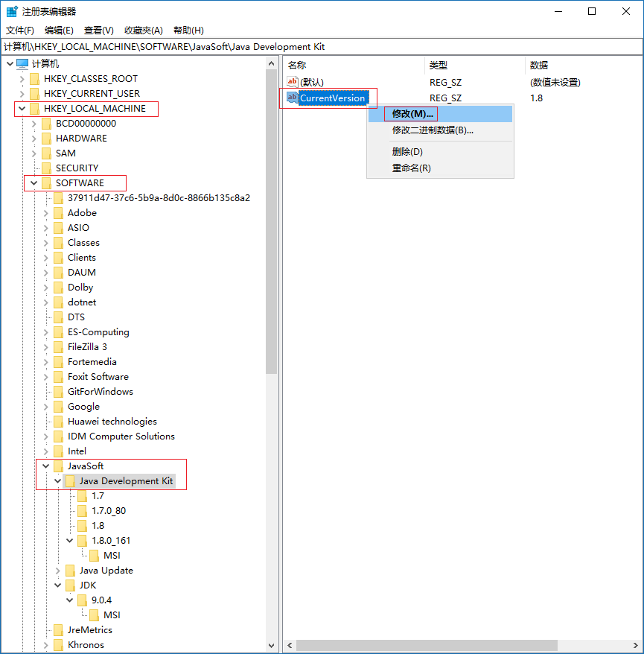Click the 9.0.4 folder icon
Viewport: 644px width, 654px height.
click(83, 600)
